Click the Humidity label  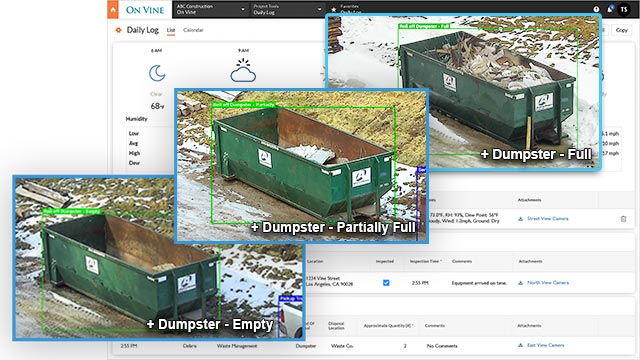[136, 119]
